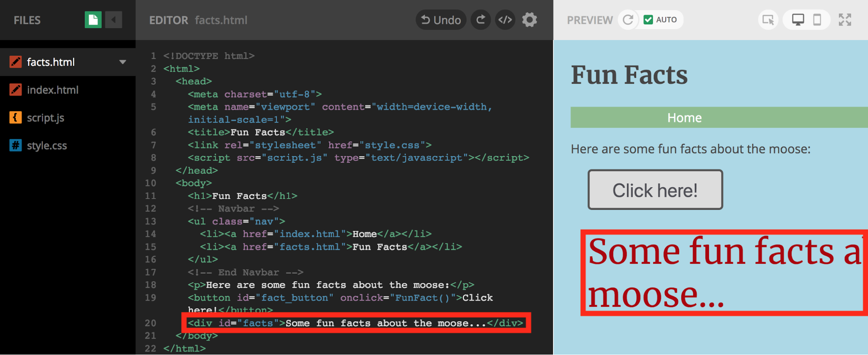Image resolution: width=868 pixels, height=355 pixels.
Task: Create a new file with the green icon
Action: (x=93, y=20)
